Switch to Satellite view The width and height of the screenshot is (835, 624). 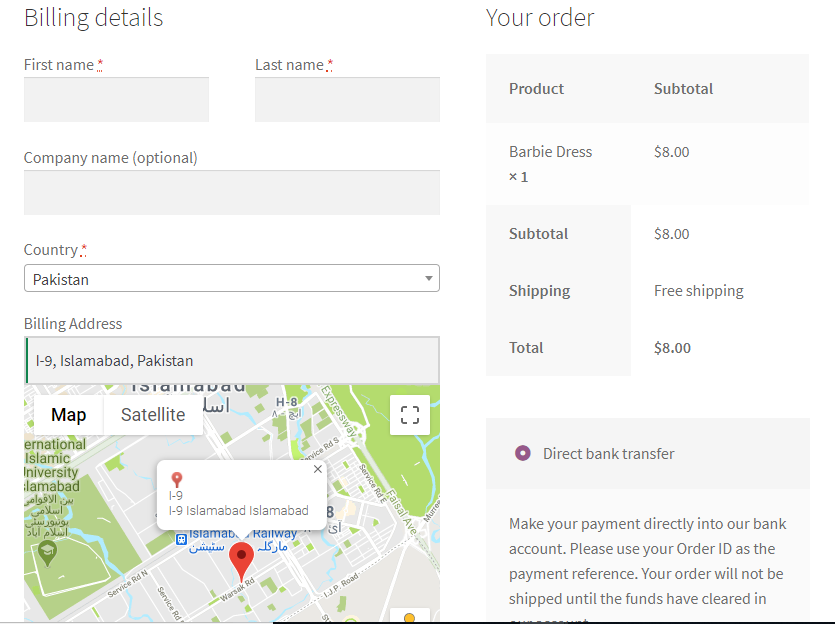click(x=152, y=414)
